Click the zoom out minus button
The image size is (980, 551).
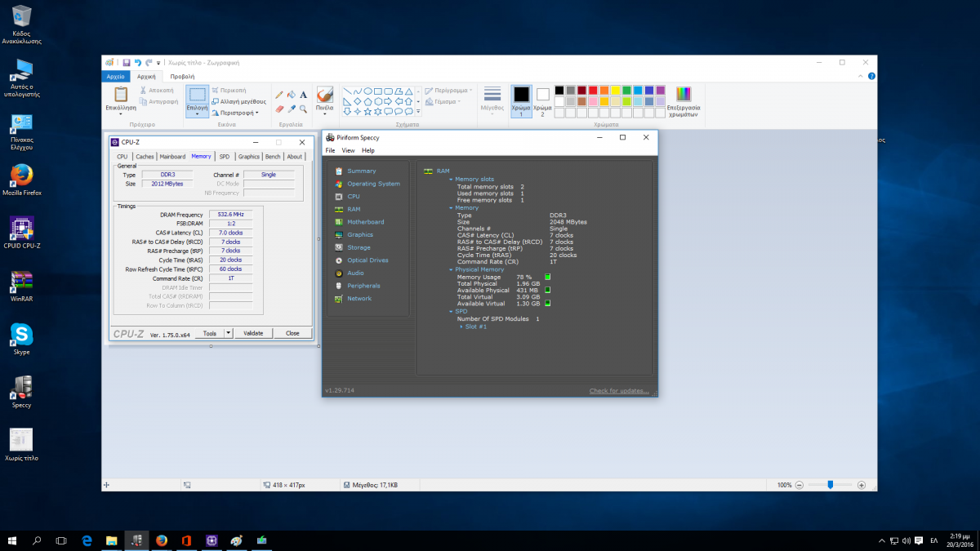(800, 485)
